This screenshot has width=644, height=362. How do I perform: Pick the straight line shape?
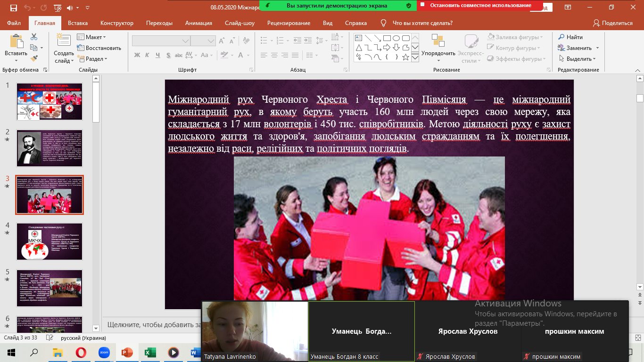click(x=368, y=38)
